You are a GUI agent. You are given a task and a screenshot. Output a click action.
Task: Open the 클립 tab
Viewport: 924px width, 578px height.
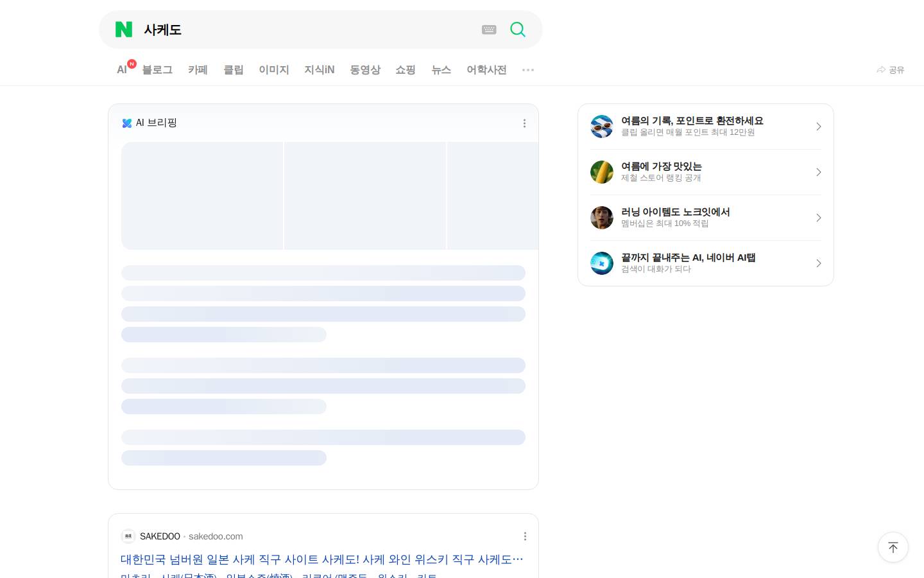point(233,69)
